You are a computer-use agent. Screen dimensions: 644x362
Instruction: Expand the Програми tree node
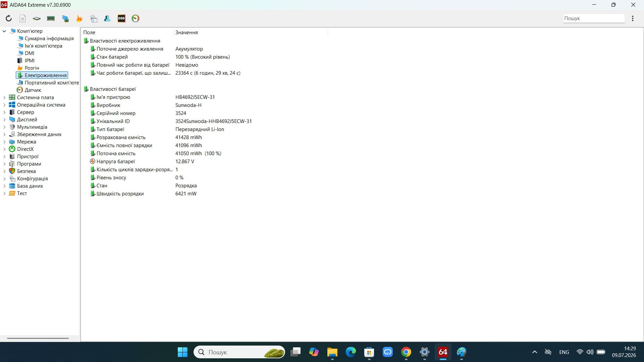tap(4, 164)
